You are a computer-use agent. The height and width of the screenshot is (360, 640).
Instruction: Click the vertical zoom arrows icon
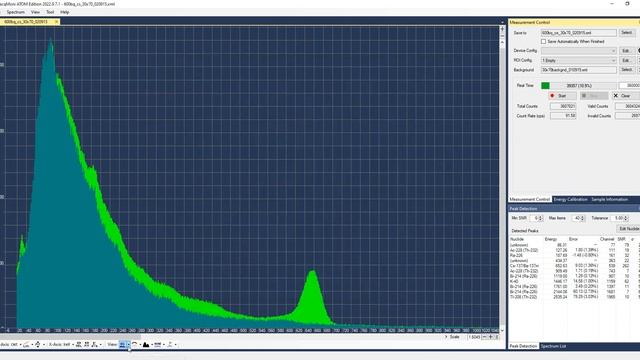[38, 345]
